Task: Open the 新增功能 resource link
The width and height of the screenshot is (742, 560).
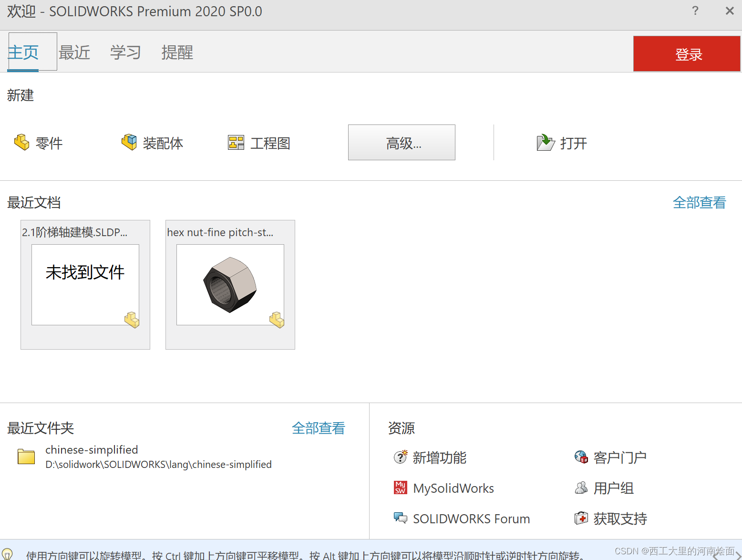Action: tap(439, 458)
